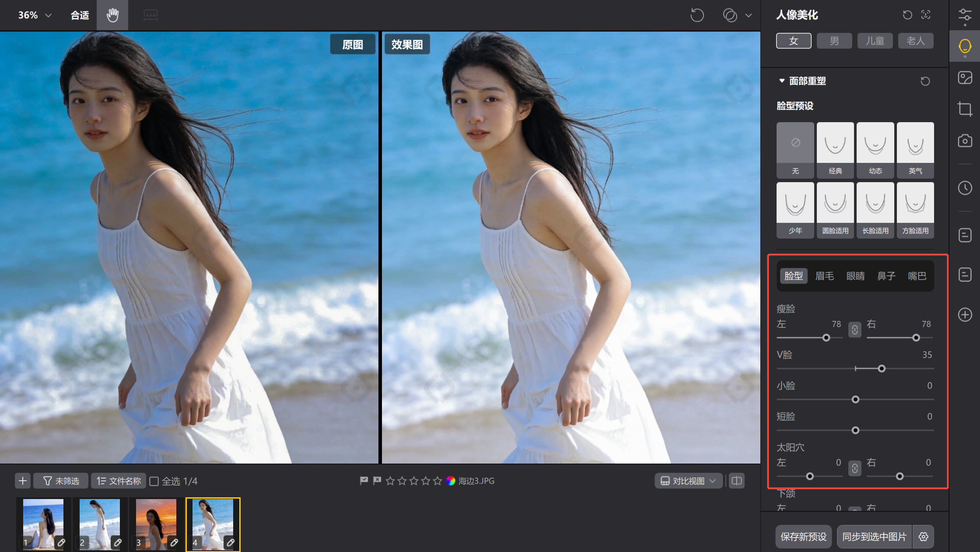Screen dimensions: 980x552
Task: Click the plus icon in right sidebar
Action: click(965, 315)
